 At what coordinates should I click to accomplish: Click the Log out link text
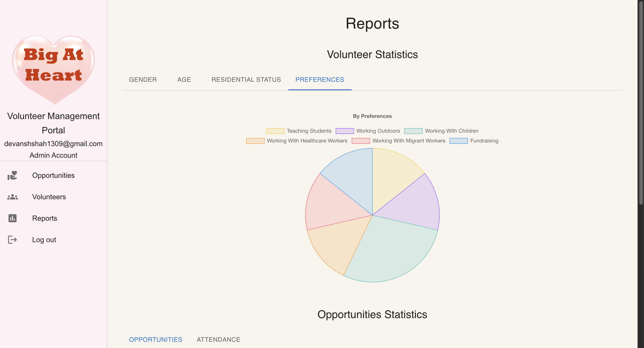(x=44, y=240)
